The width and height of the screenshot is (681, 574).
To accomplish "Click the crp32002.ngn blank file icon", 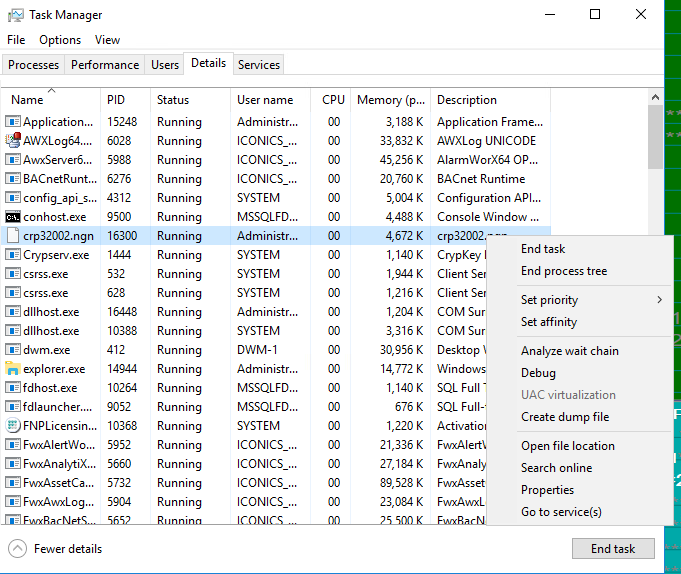I will tap(13, 236).
